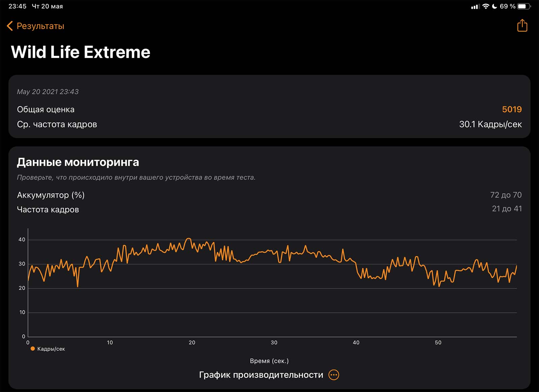Screen dimensions: 539x392
Task: Tap the x-axis label 50
Action: tap(438, 342)
